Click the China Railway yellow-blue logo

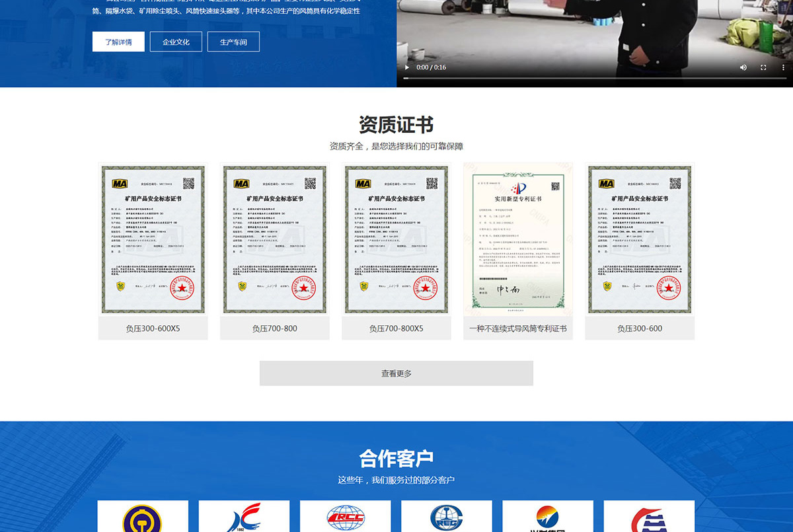point(143,517)
